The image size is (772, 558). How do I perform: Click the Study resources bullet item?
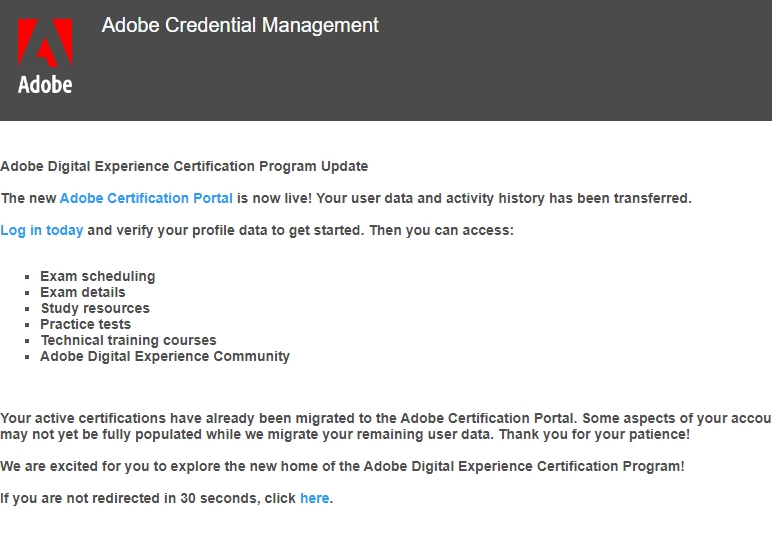(x=95, y=308)
